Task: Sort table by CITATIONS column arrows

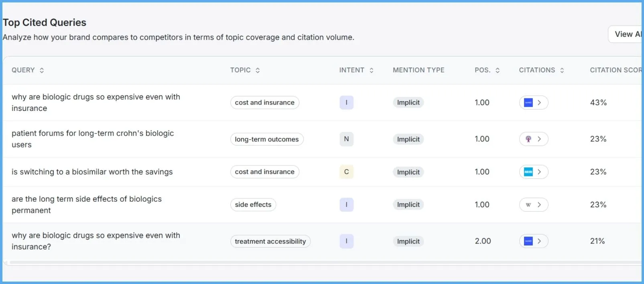Action: (x=562, y=70)
